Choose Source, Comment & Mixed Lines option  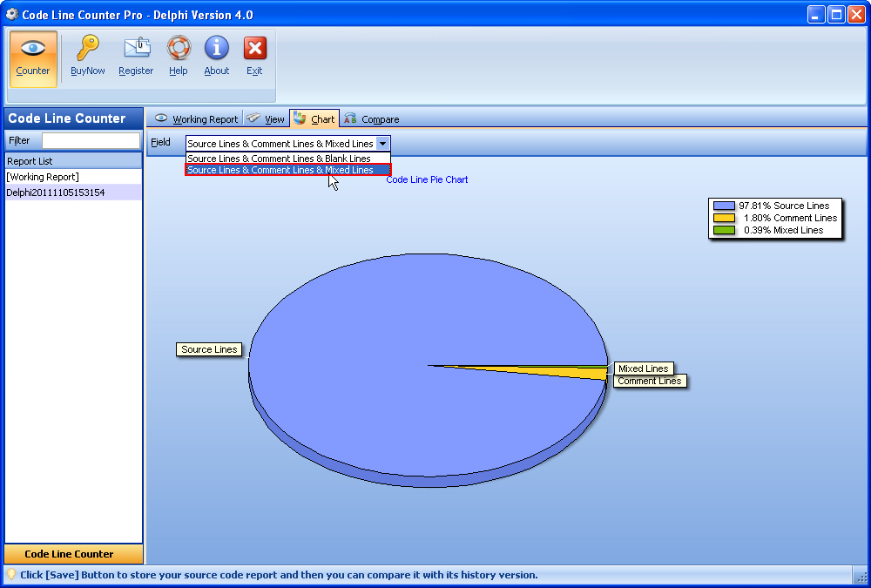click(280, 171)
